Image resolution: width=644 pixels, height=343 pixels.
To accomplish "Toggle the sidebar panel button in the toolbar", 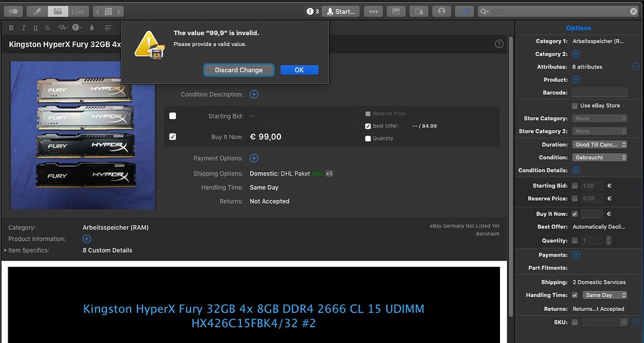I will [13, 11].
